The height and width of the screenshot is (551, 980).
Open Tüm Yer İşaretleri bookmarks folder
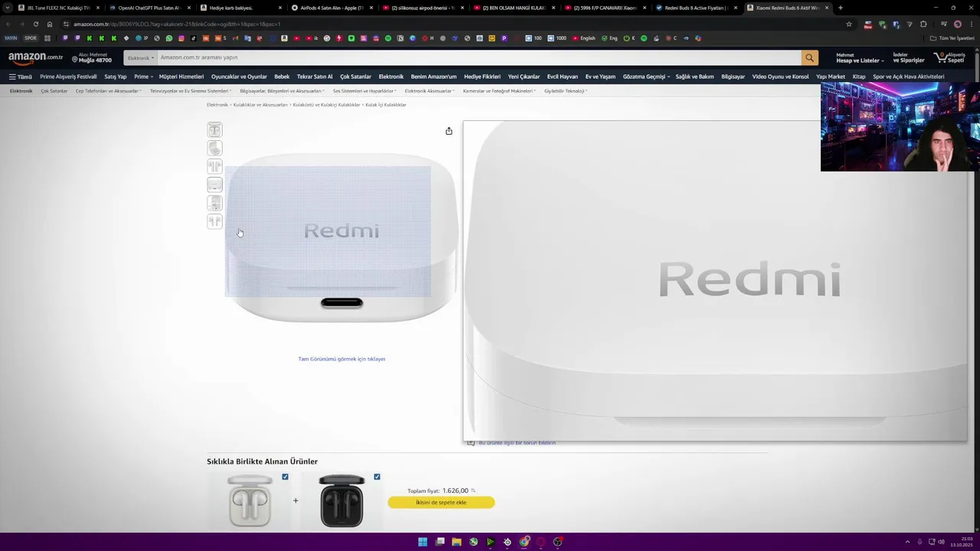tap(952, 38)
